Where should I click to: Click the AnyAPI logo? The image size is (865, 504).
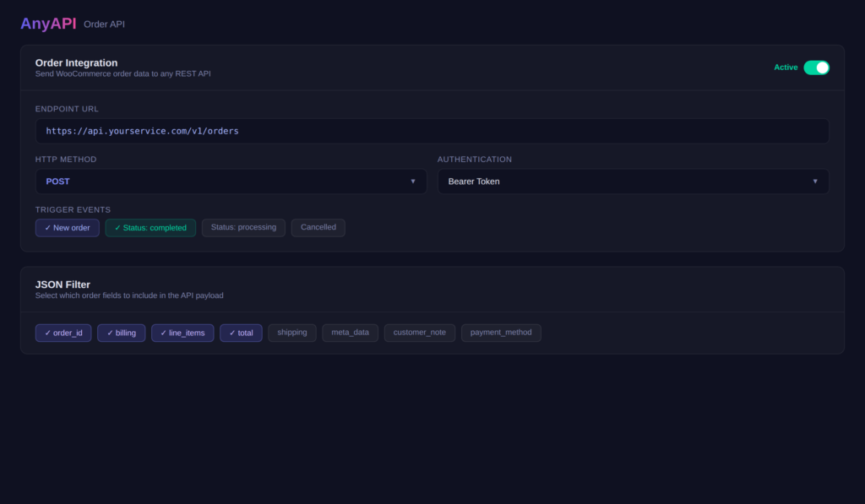48,24
